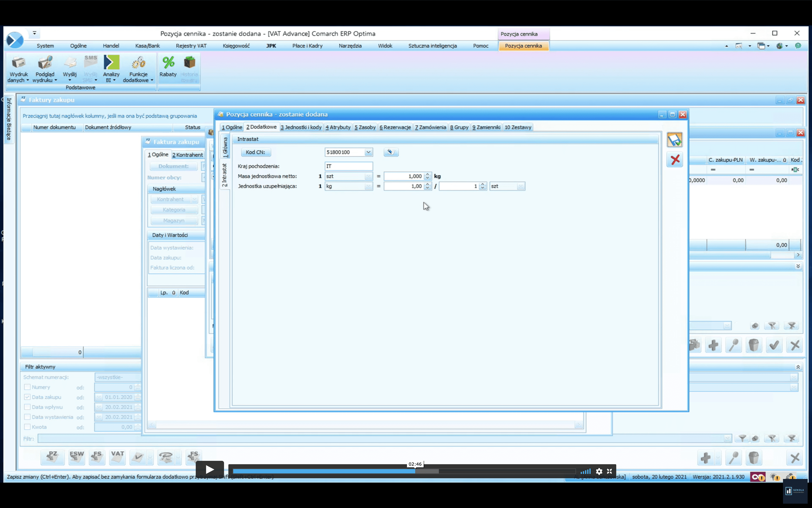Viewport: 812px width, 508px height.
Task: Open Wydruk danych in the ribbon
Action: (18, 69)
